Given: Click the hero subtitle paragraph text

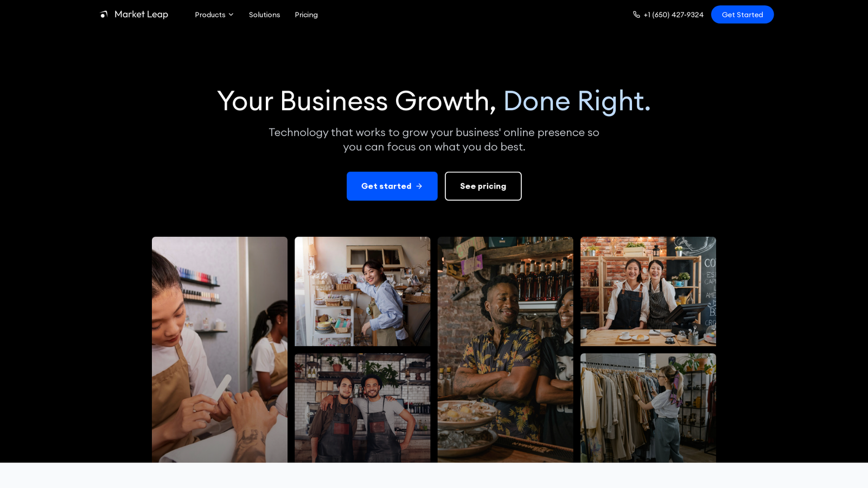Looking at the screenshot, I should pyautogui.click(x=434, y=139).
